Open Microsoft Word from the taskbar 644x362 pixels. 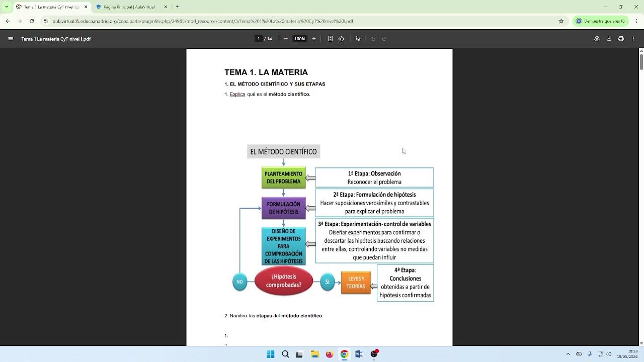click(x=359, y=354)
